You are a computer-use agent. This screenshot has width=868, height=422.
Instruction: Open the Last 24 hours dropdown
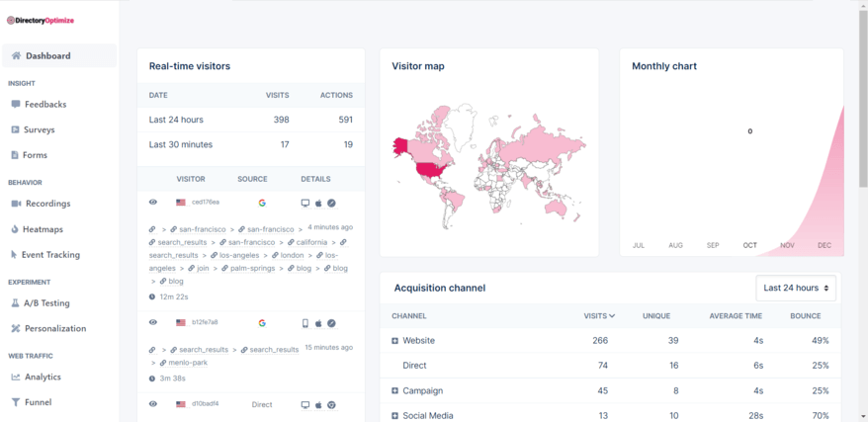pos(796,288)
